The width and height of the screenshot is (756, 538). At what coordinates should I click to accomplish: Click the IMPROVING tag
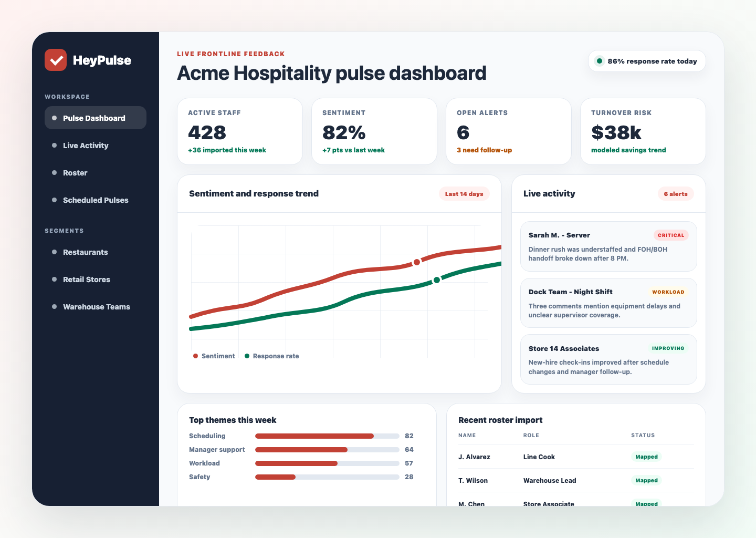pos(668,348)
